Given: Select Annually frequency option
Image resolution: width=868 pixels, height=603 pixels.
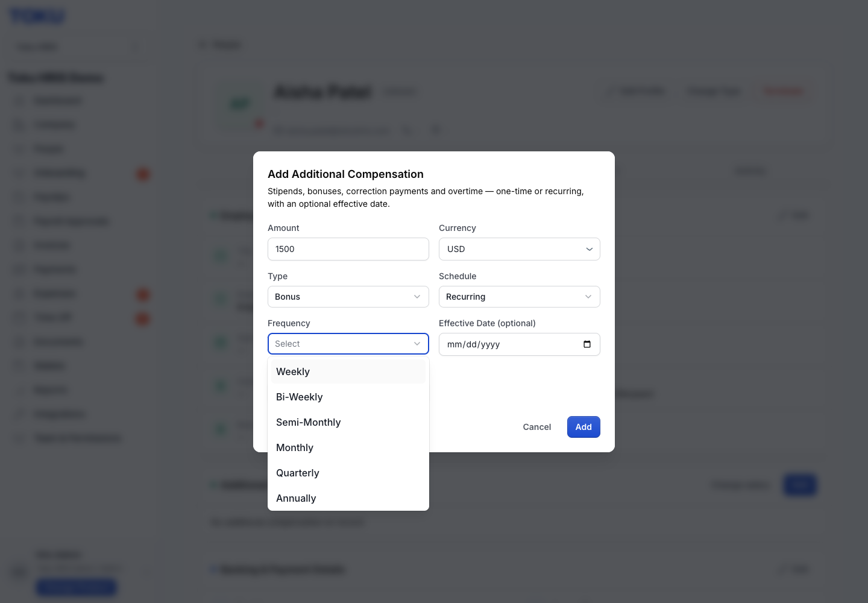Looking at the screenshot, I should tap(348, 498).
